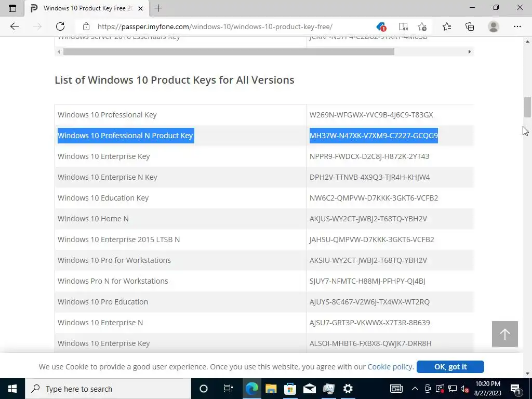Click the back-to-top arrow button

[505, 334]
